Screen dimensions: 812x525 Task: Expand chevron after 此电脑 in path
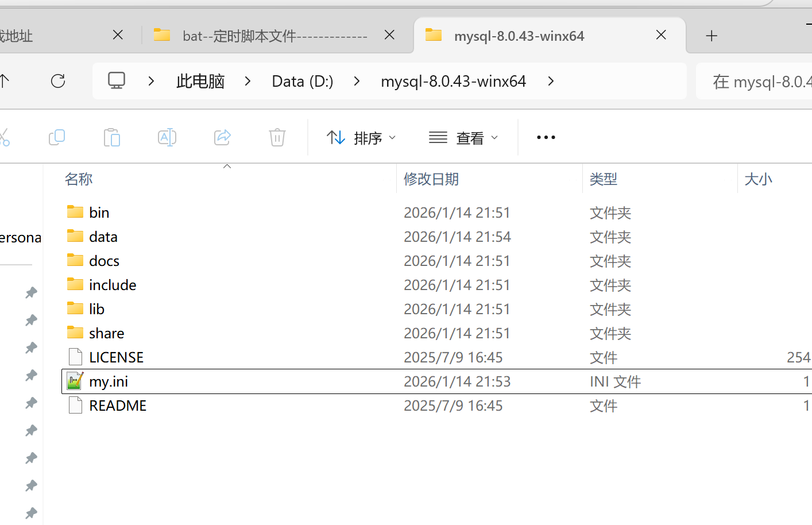[x=248, y=81]
